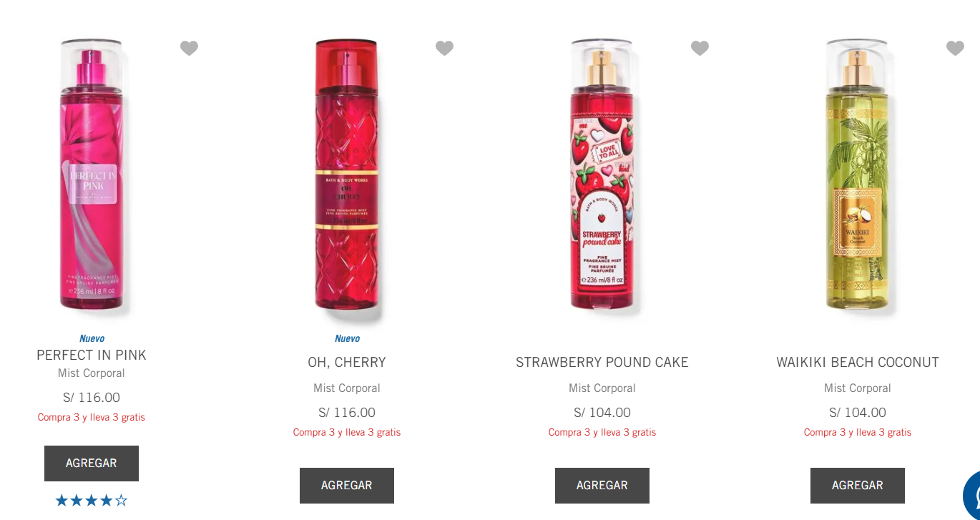Add Strawberry Pound Cake to favorites heart
Screen dimensions: 980x520
pos(700,48)
